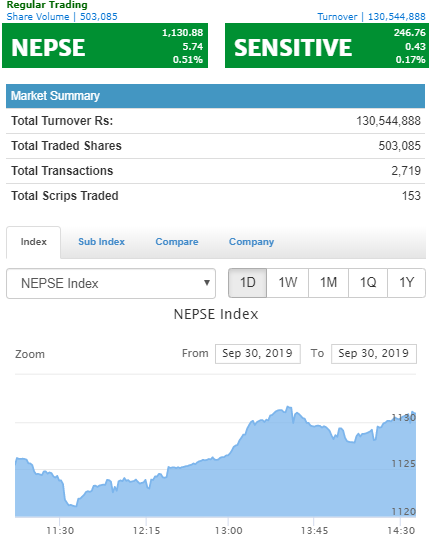Click the NEPSE Index chart title
The image size is (429, 536).
pos(216,314)
